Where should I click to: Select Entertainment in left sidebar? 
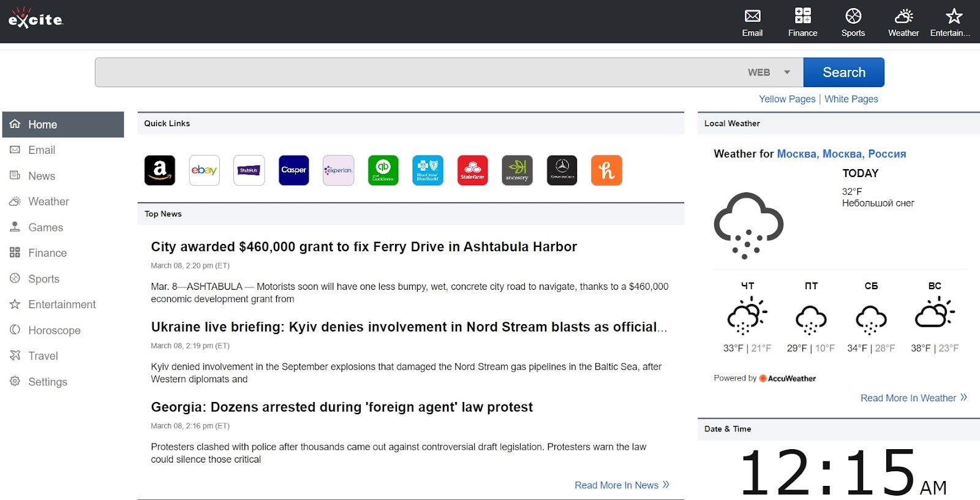click(x=63, y=305)
